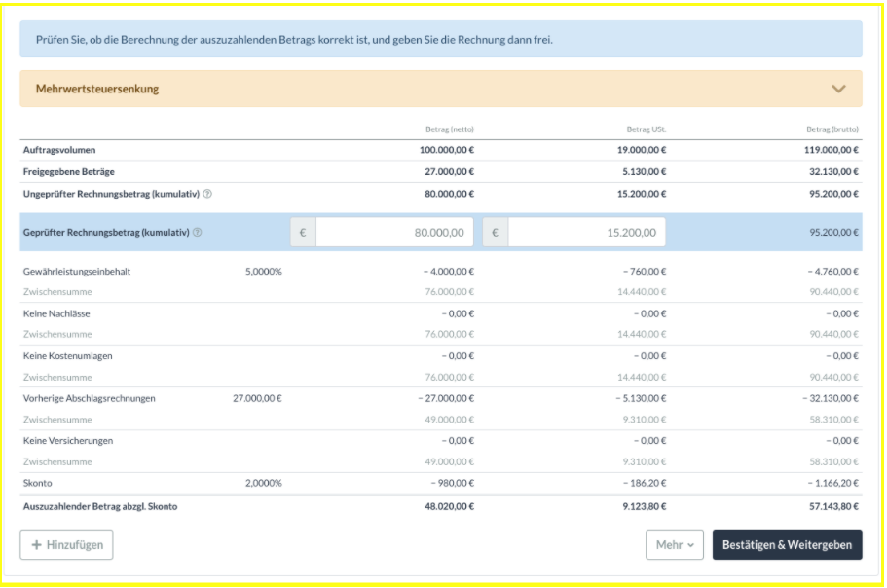The image size is (887, 588).
Task: Click the Hinzufügen button
Action: (x=67, y=545)
